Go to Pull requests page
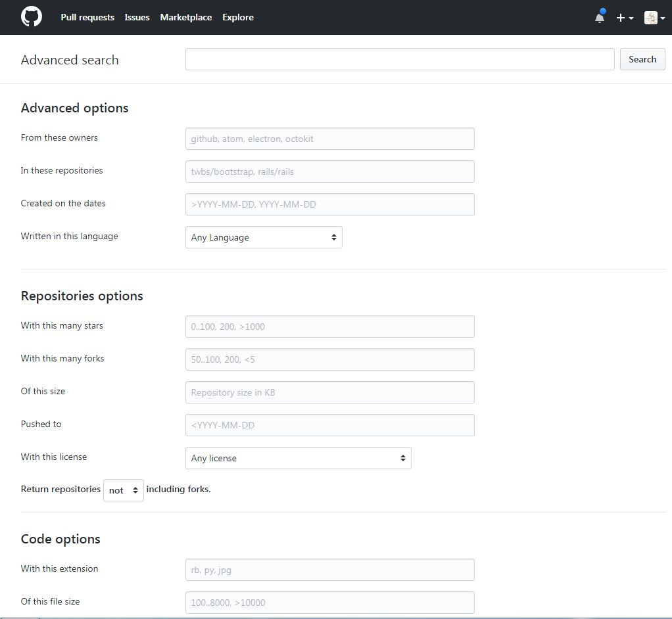 point(87,17)
